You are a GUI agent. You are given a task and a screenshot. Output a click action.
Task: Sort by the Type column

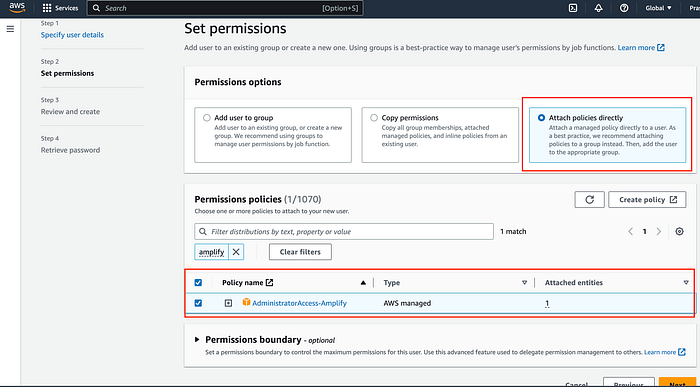point(525,283)
